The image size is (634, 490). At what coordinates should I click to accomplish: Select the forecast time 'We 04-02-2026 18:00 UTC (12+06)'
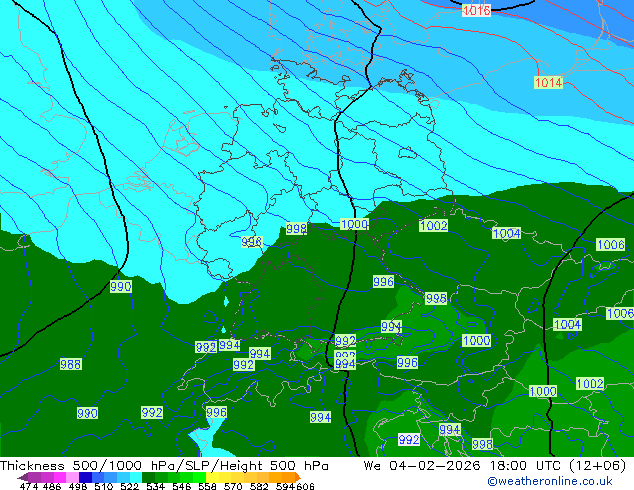(495, 466)
